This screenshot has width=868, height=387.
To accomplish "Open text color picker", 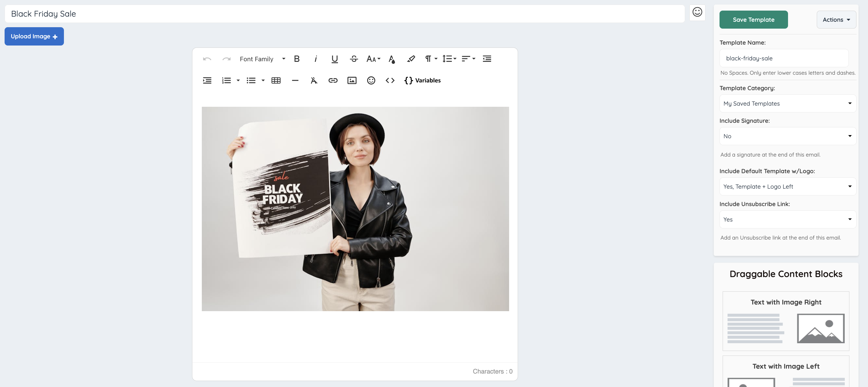I will 392,59.
